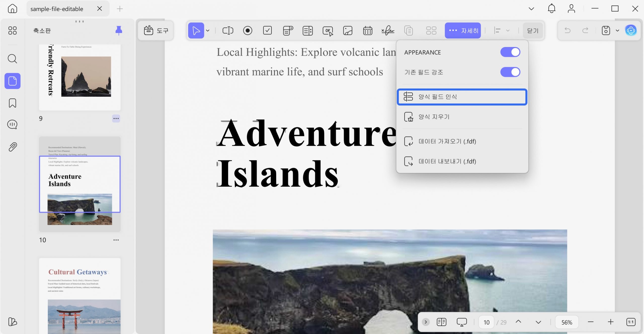Open the bookmarks sidebar panel

[12, 103]
